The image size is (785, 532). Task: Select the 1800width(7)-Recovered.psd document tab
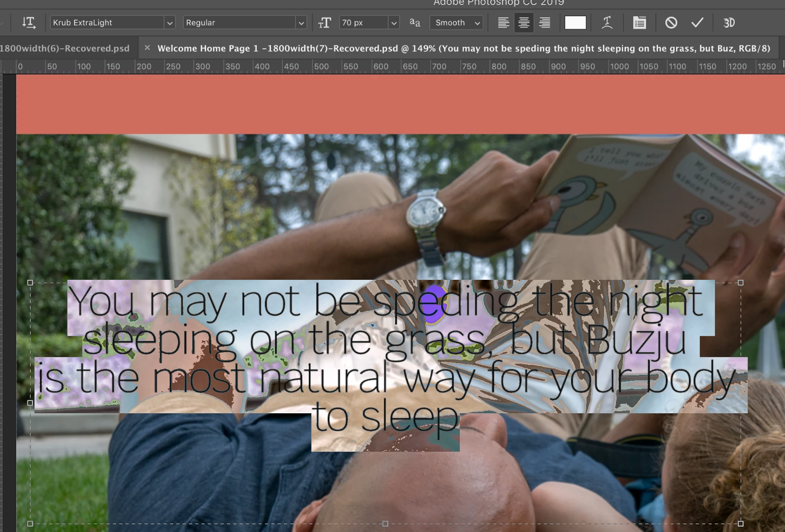point(463,48)
